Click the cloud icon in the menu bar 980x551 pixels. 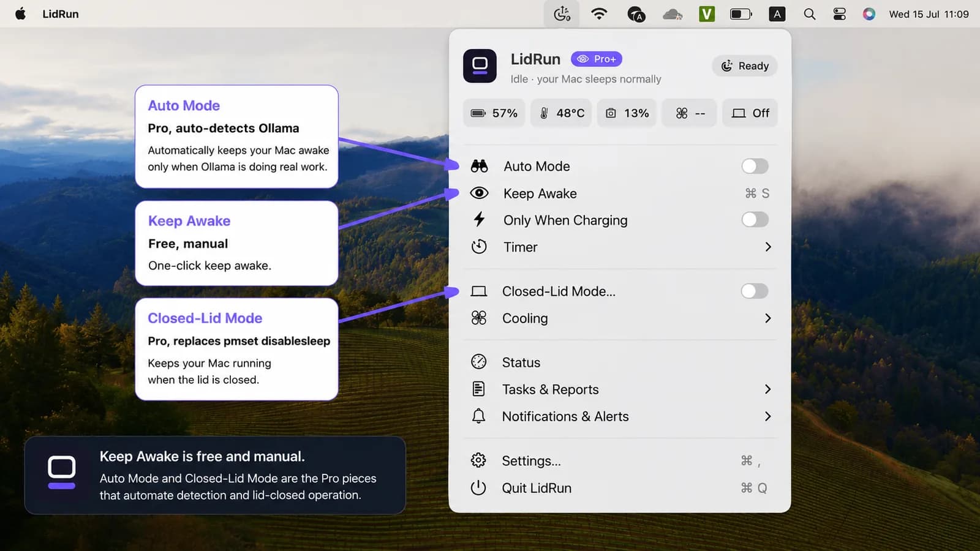[x=673, y=13]
